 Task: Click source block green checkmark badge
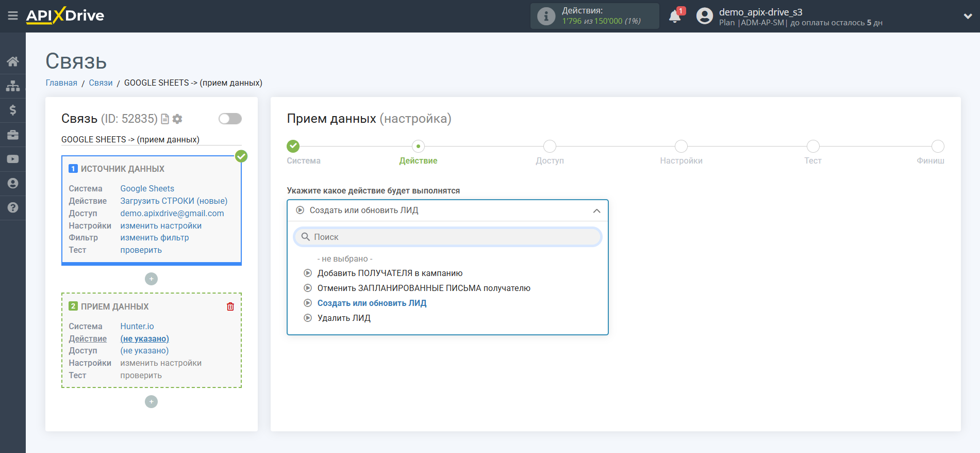(241, 156)
